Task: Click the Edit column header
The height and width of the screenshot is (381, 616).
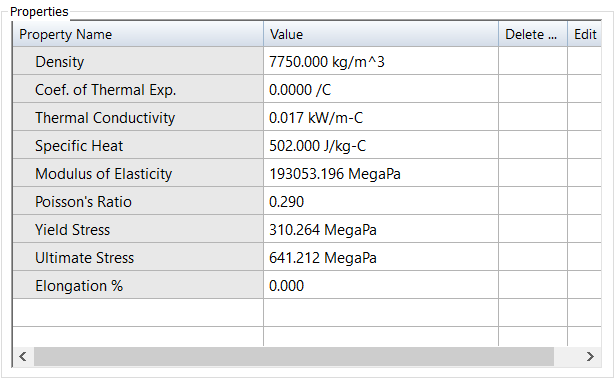Action: pyautogui.click(x=585, y=34)
